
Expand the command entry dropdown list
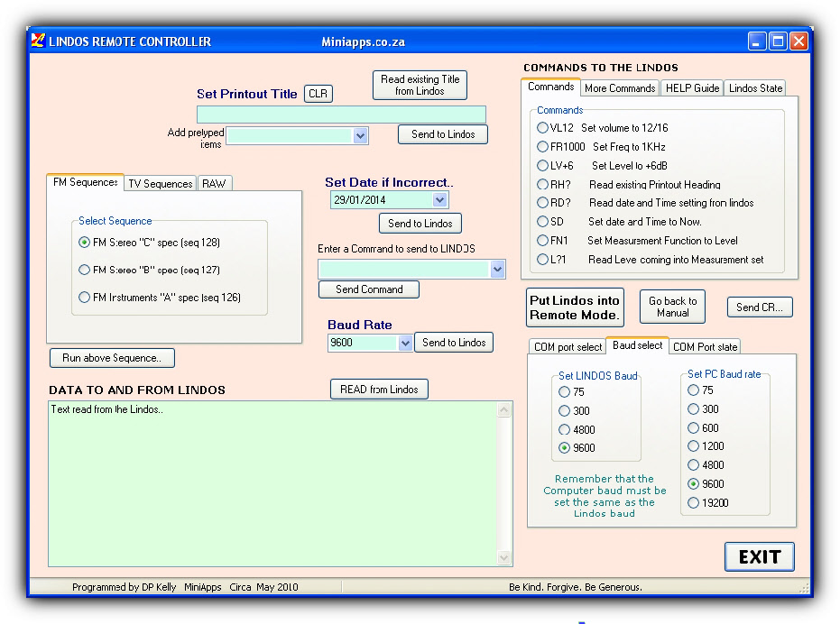tap(497, 269)
